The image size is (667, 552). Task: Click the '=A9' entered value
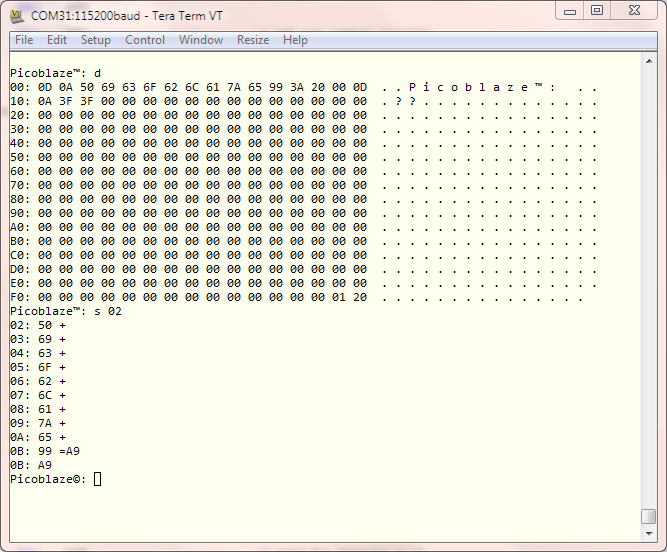tap(69, 451)
